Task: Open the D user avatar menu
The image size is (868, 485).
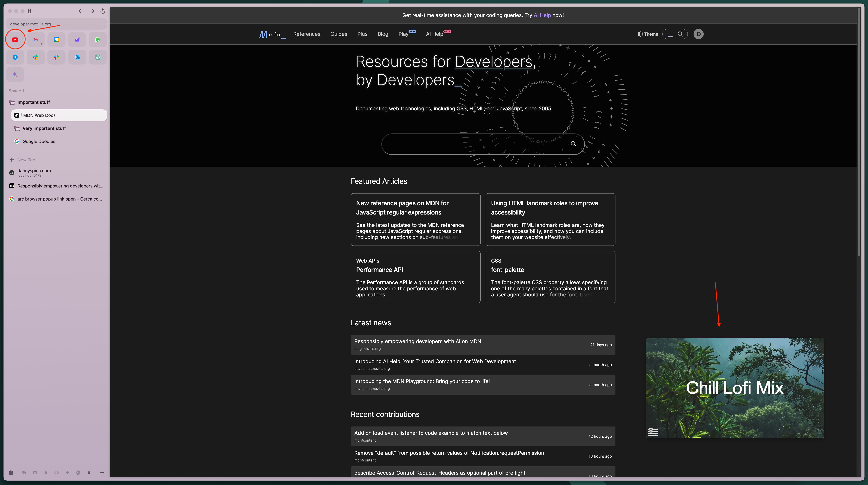Action: 698,34
